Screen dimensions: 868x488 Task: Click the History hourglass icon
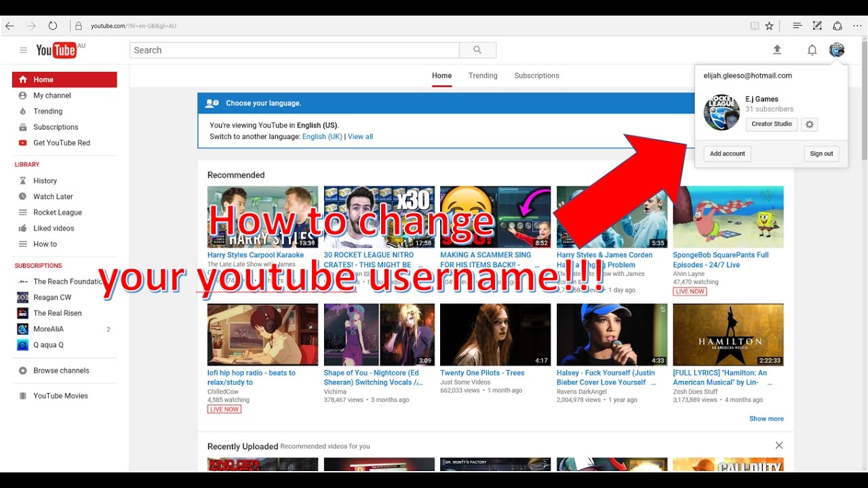point(22,181)
